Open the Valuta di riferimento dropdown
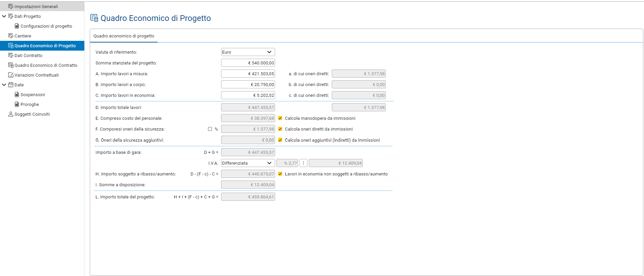Image resolution: width=644 pixels, height=276 pixels. pos(248,52)
